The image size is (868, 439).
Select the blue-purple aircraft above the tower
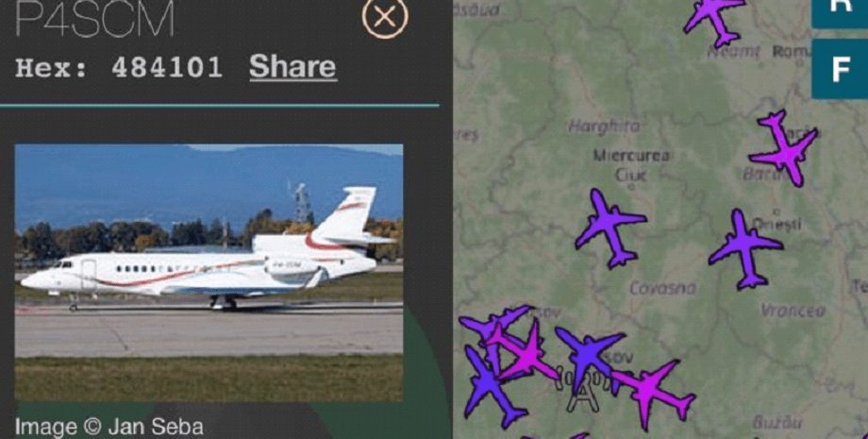click(x=590, y=355)
